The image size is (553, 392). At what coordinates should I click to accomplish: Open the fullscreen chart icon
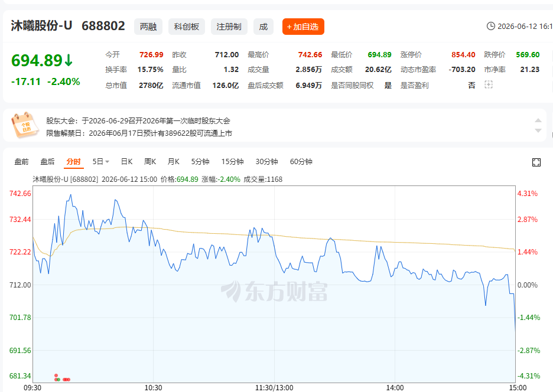point(536,162)
